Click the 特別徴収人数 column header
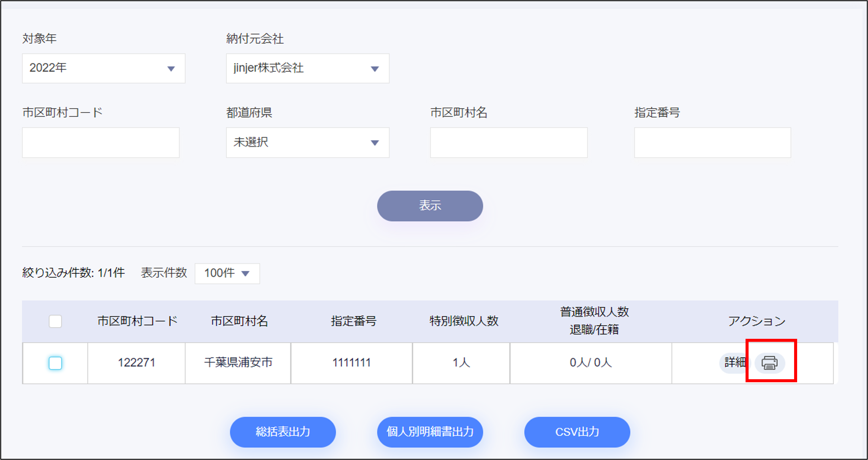This screenshot has height=460, width=868. pos(464,321)
